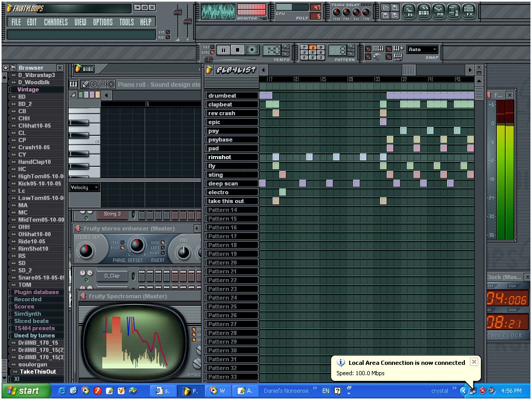Toggle the WAIT for input option
The width and height of the screenshot is (532, 400).
pos(388,57)
